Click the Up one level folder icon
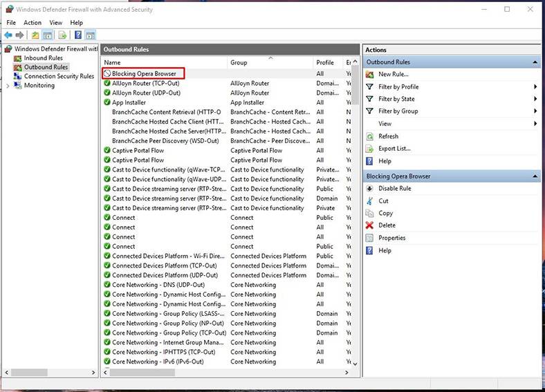Viewport: 545px width, 392px height. coord(35,35)
